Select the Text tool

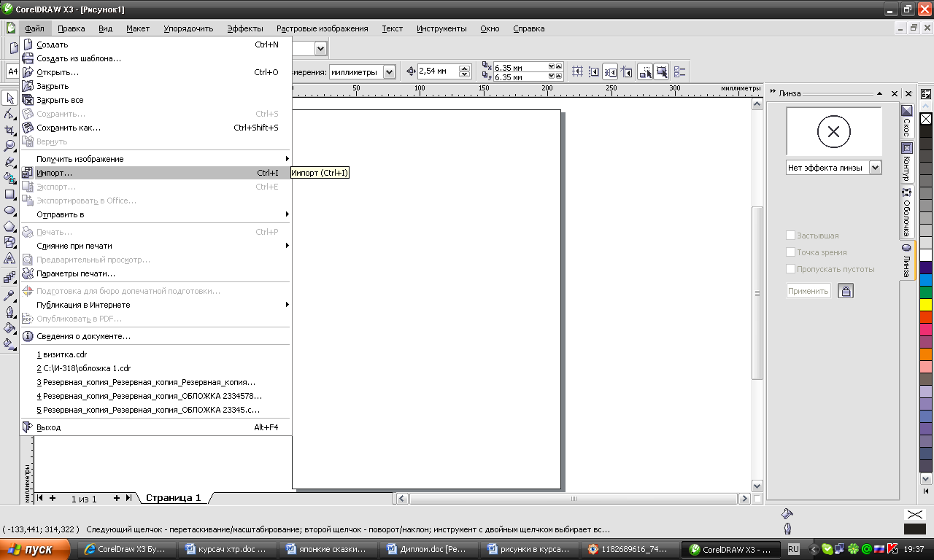tap(9, 258)
